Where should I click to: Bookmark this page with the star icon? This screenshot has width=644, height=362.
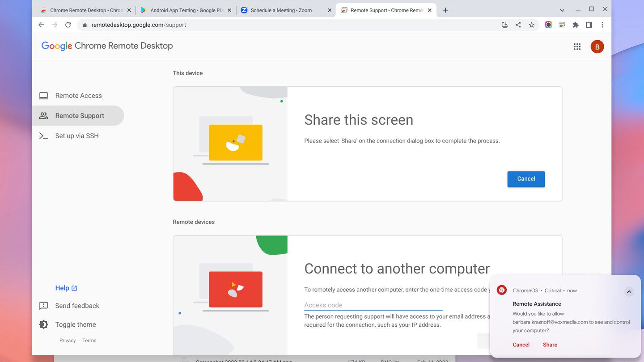tap(531, 25)
